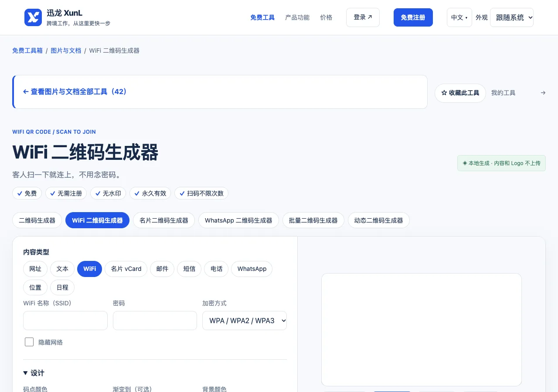Viewport: 558px width, 392px height.
Task: Click the WiFi 二维码生成器 heading
Action: pos(85,152)
